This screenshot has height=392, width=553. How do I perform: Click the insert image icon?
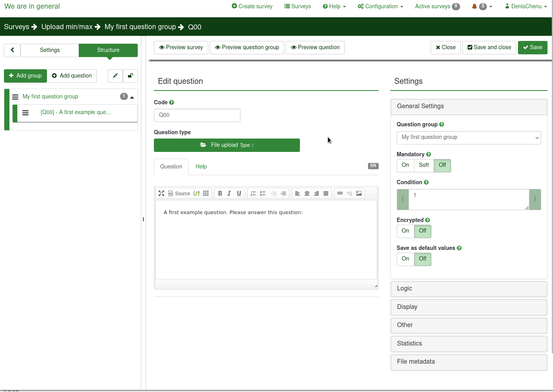click(x=359, y=193)
